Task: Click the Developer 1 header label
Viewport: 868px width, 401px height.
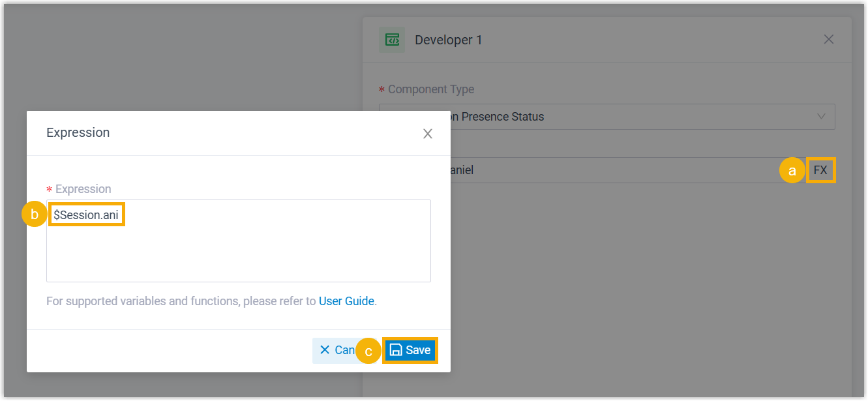Action: pyautogui.click(x=449, y=39)
